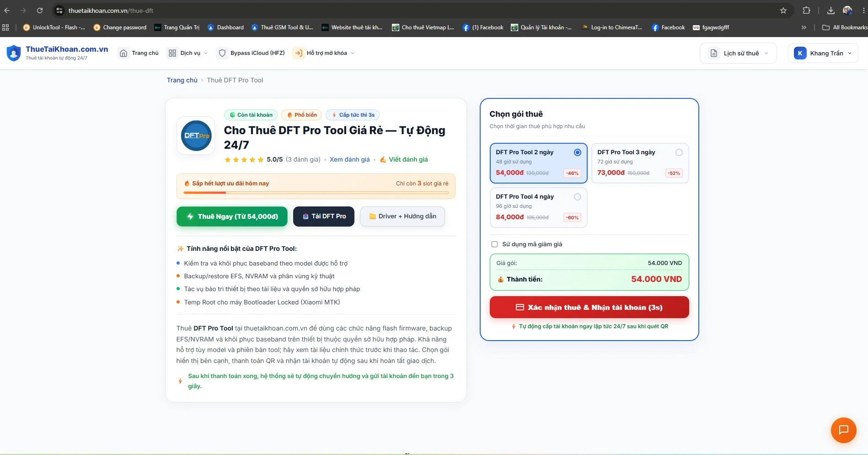868x455 pixels.
Task: Bookmark this page with the star icon
Action: (783, 11)
